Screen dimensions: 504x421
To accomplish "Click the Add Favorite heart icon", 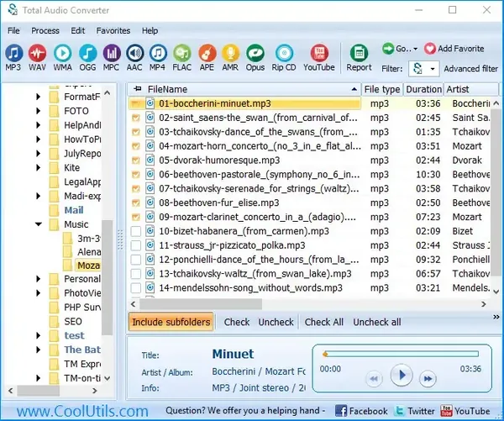I will point(430,49).
